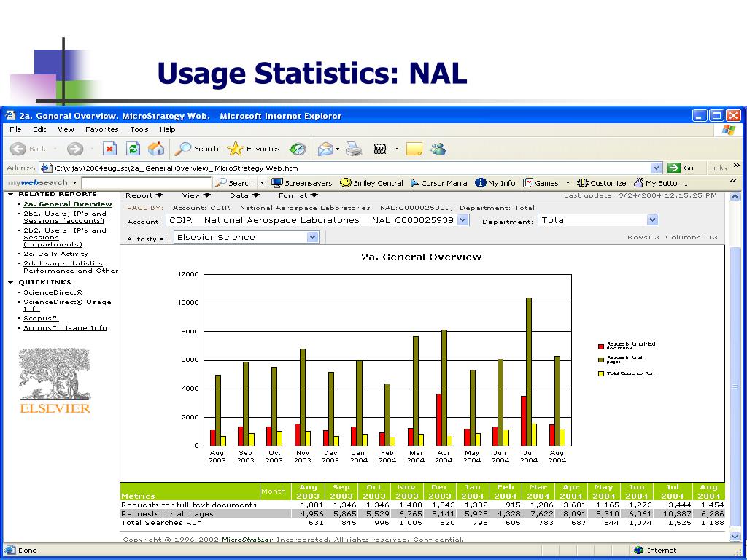The width and height of the screenshot is (747, 560).
Task: Go to the Home page icon
Action: point(156,149)
